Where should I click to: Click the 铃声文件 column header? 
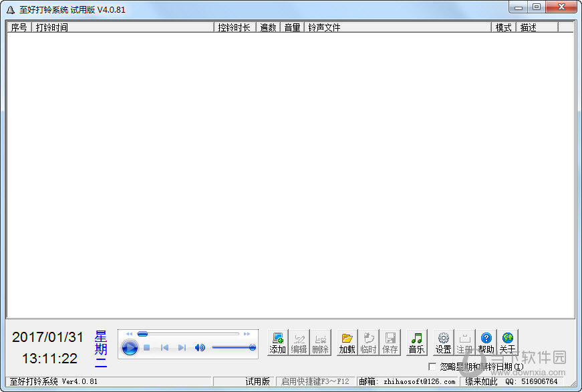tap(398, 27)
